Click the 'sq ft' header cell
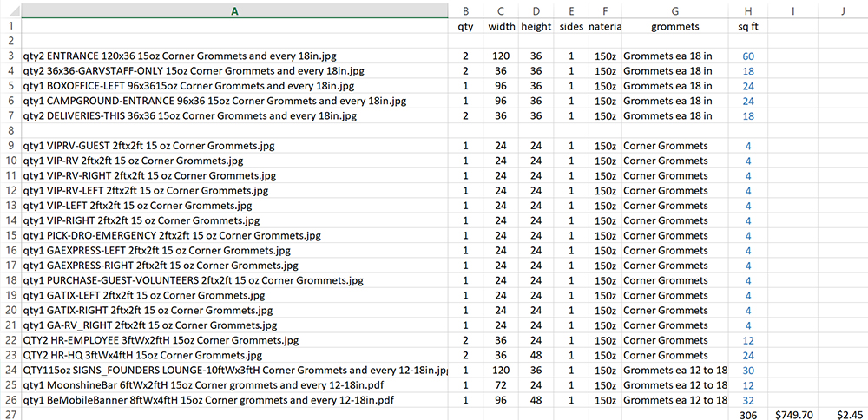868x420 pixels. (748, 26)
